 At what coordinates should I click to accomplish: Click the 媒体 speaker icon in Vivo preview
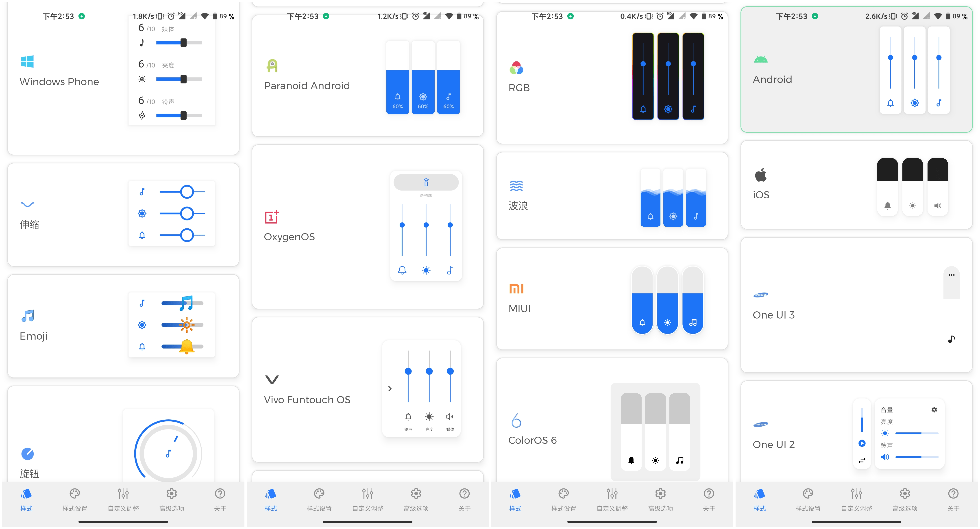450,416
